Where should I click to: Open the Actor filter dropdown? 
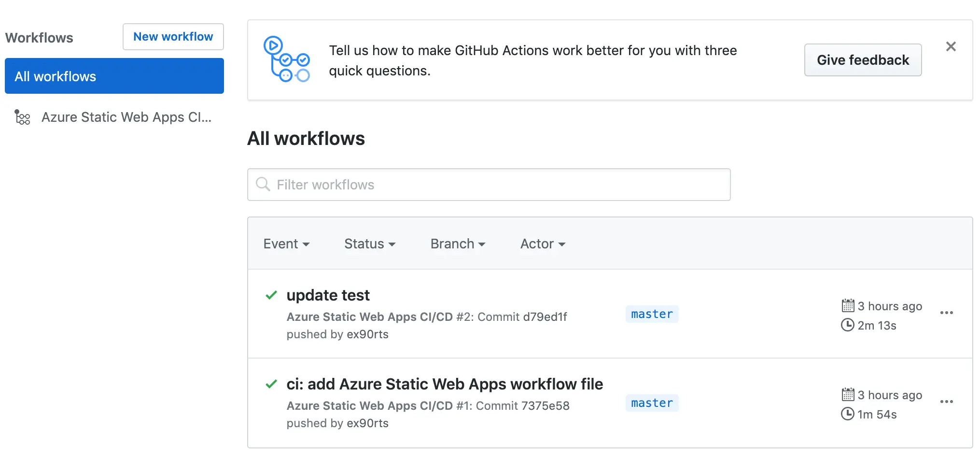click(543, 244)
